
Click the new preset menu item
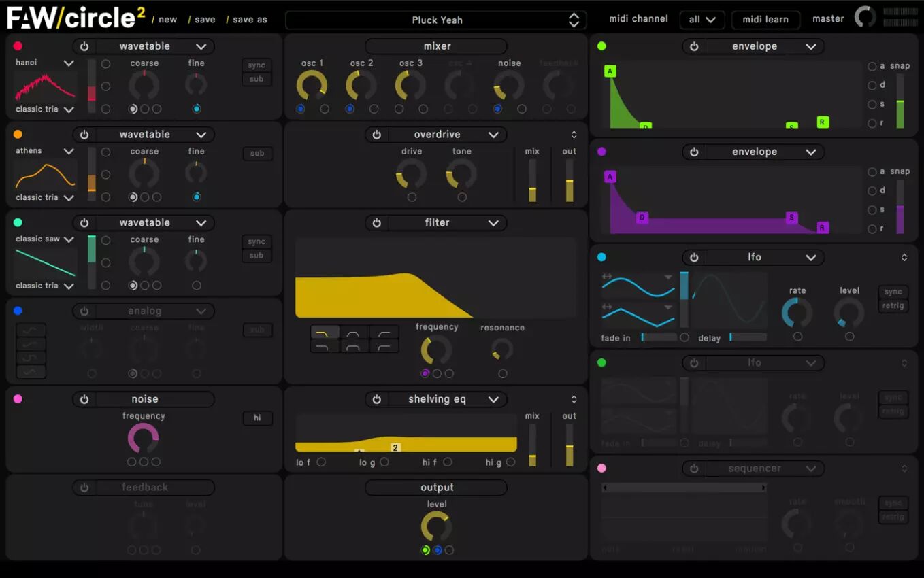point(167,20)
